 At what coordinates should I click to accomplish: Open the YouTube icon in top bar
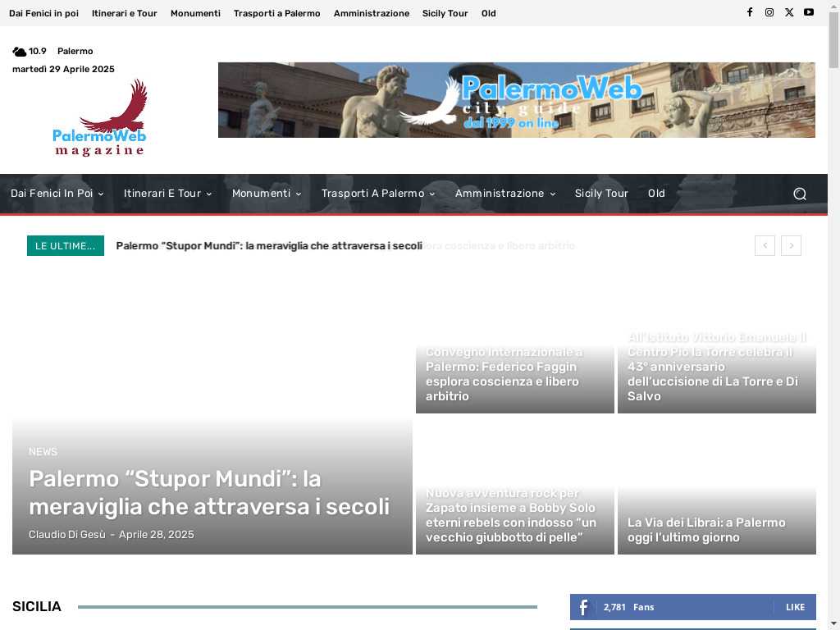[x=809, y=12]
